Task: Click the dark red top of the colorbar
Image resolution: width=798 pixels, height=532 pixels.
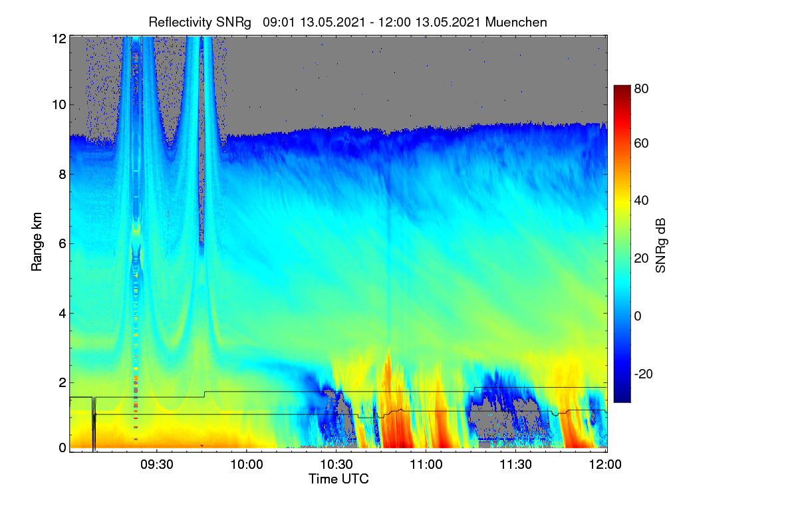Action: (622, 90)
